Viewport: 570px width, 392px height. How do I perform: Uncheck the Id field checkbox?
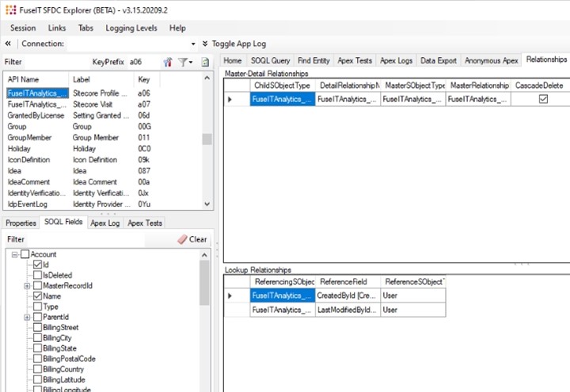pyautogui.click(x=37, y=265)
